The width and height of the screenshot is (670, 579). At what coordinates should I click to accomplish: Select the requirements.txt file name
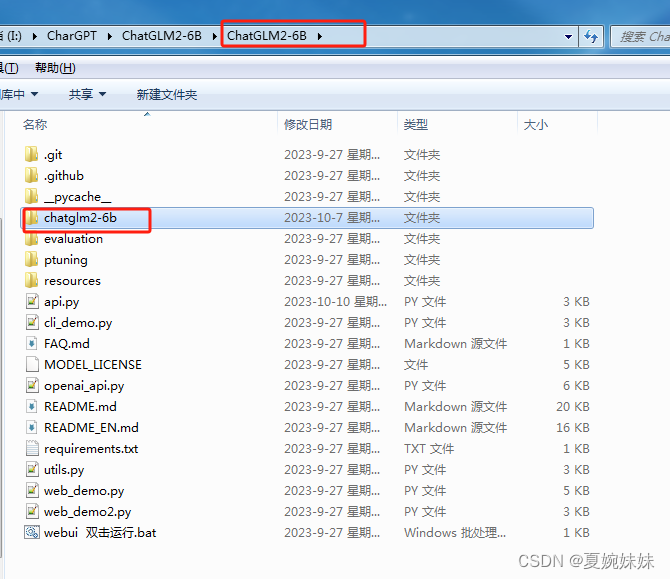coord(91,449)
